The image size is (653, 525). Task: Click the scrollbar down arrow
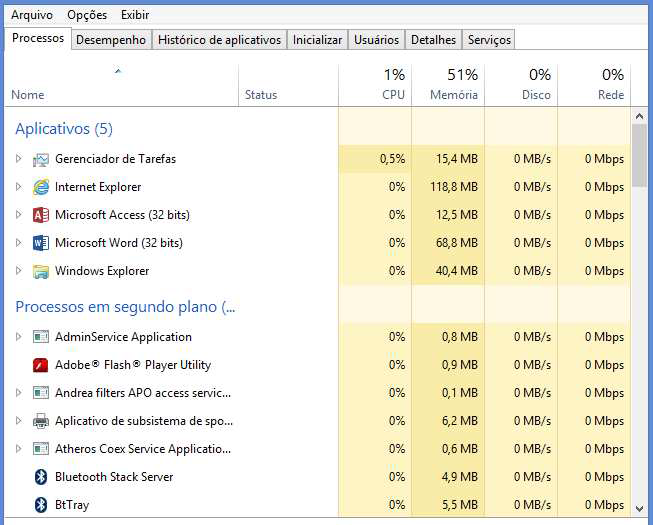(x=639, y=508)
